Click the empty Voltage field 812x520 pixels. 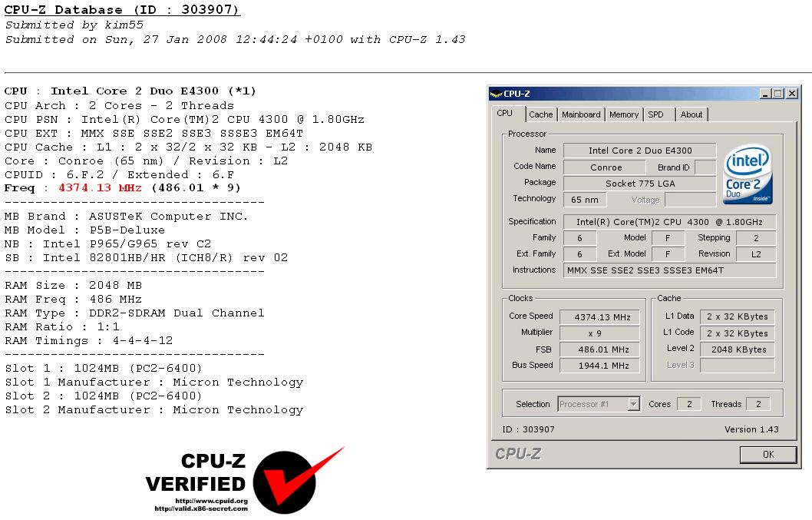point(690,200)
